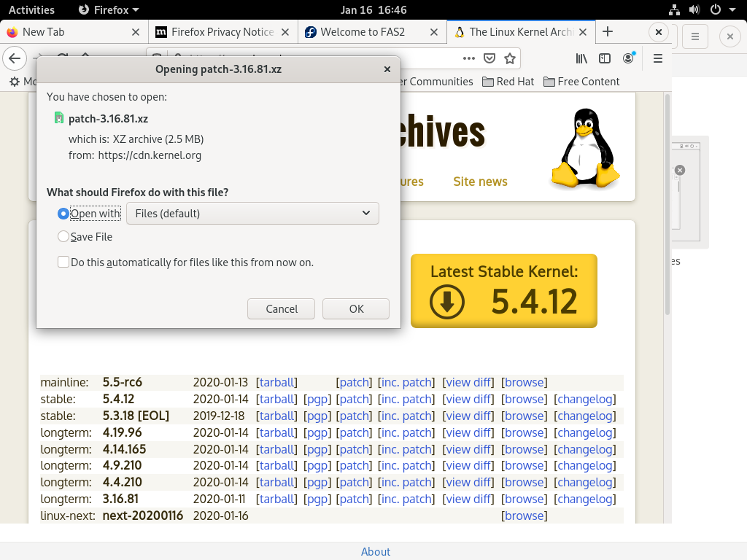
Task: Open pgp link for longterm 4.4.210
Action: point(317,482)
